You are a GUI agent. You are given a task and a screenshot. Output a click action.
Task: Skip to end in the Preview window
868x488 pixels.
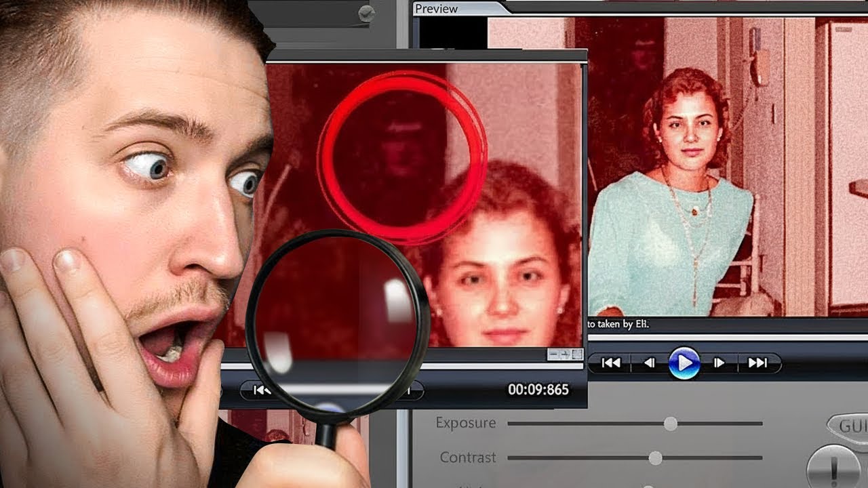(x=757, y=363)
